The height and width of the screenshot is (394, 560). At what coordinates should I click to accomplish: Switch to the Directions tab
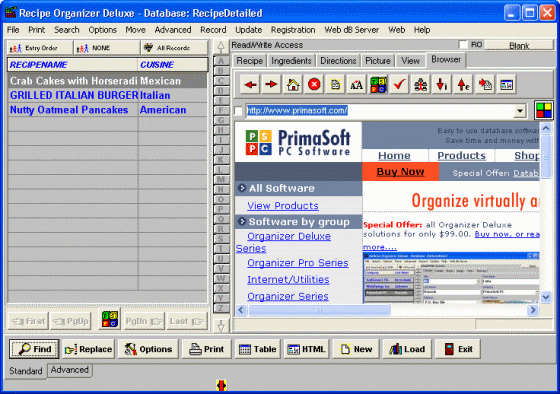338,61
